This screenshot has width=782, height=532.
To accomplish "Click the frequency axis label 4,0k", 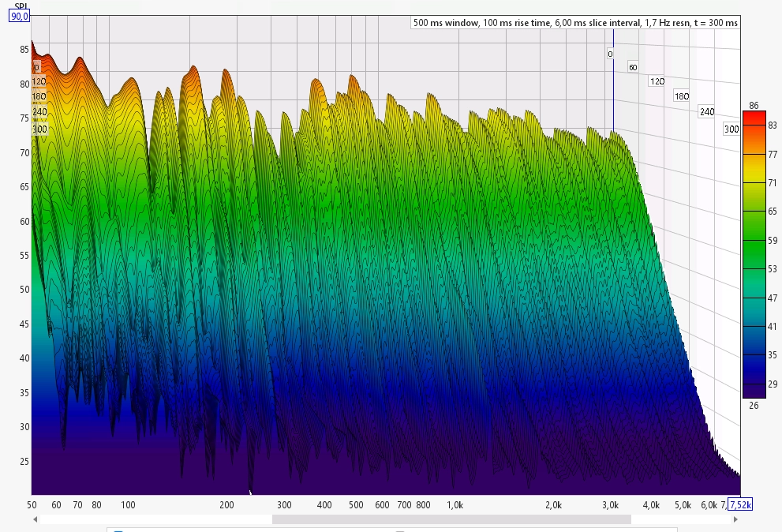I will click(651, 505).
